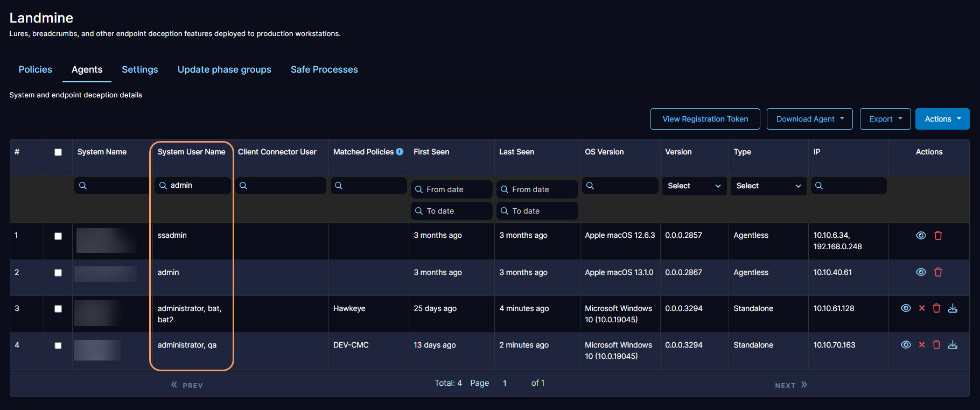Open the Safe Processes tab

click(324, 69)
